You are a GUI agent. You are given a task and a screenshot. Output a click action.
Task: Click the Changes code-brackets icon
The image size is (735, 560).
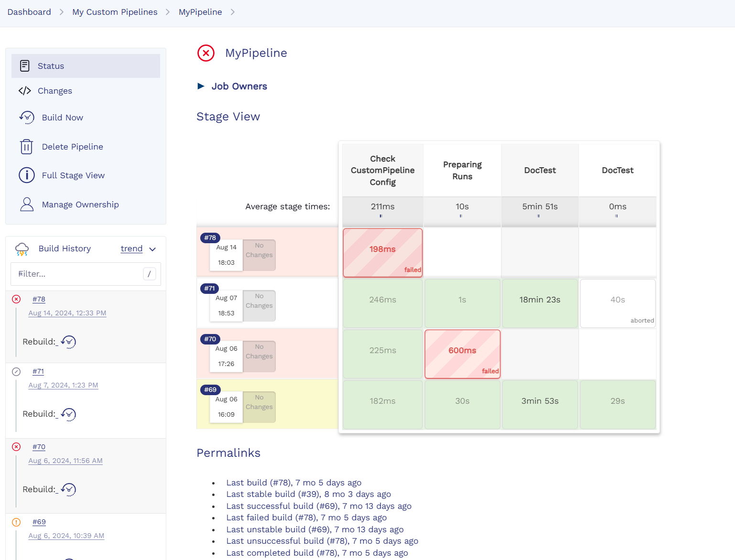(x=25, y=91)
